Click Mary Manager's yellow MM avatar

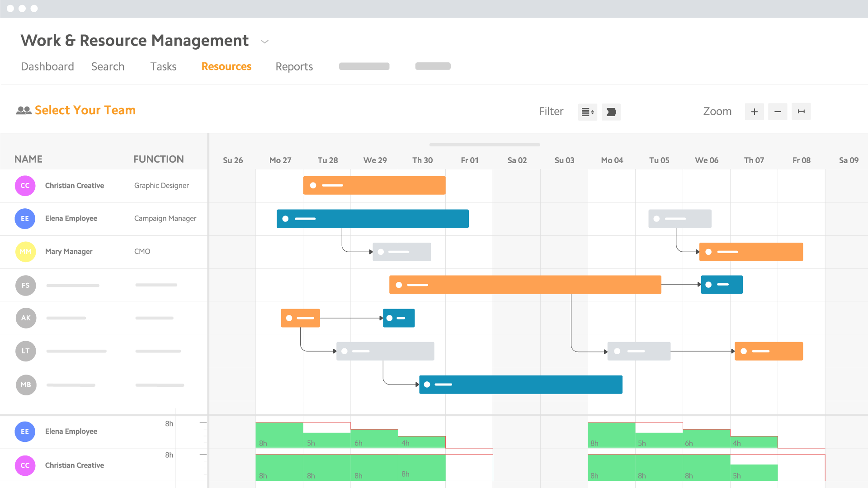25,252
